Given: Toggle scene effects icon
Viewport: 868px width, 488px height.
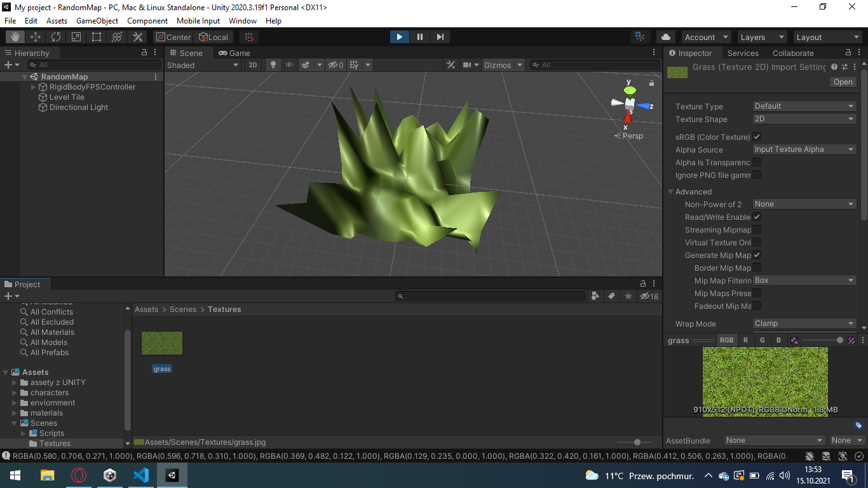Looking at the screenshot, I should [306, 65].
